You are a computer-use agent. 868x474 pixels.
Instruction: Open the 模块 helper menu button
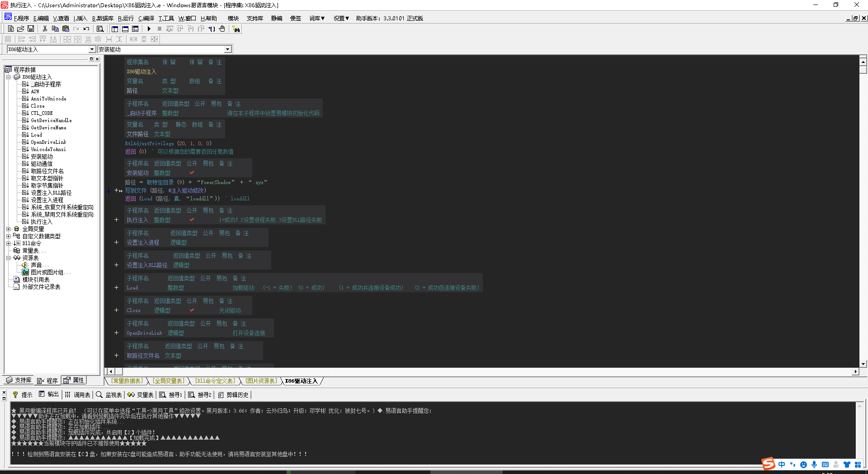(x=233, y=19)
